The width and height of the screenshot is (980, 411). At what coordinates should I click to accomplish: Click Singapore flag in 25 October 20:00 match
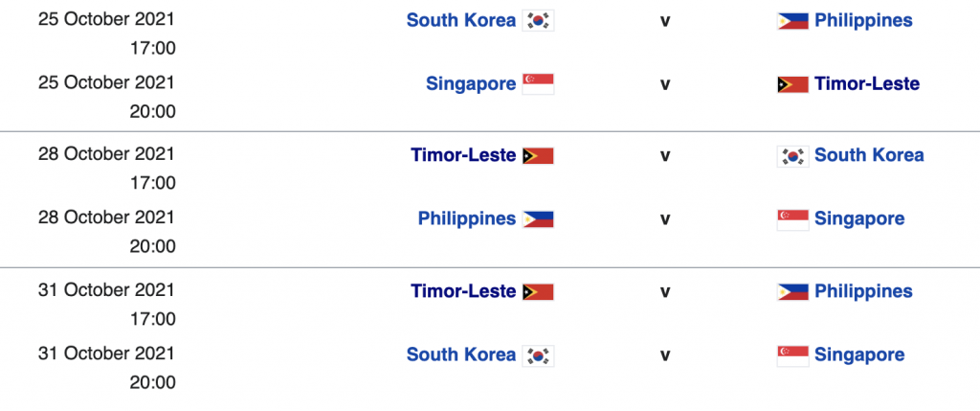click(538, 83)
